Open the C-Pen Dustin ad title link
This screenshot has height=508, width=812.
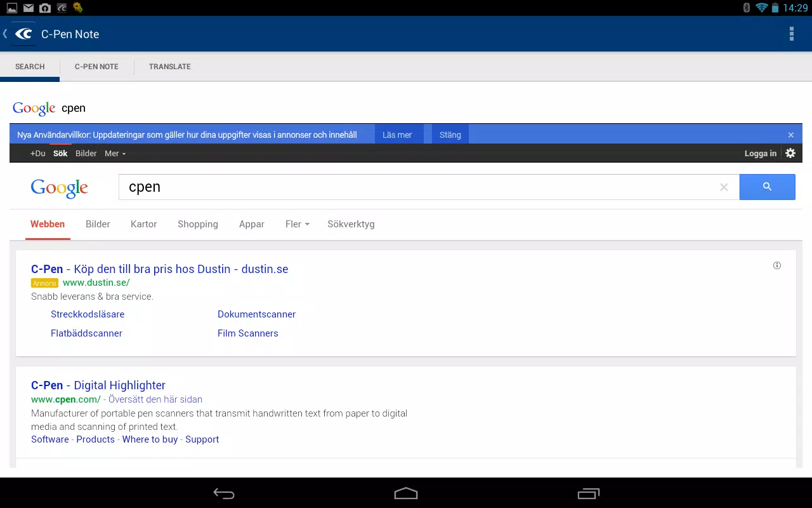point(160,269)
